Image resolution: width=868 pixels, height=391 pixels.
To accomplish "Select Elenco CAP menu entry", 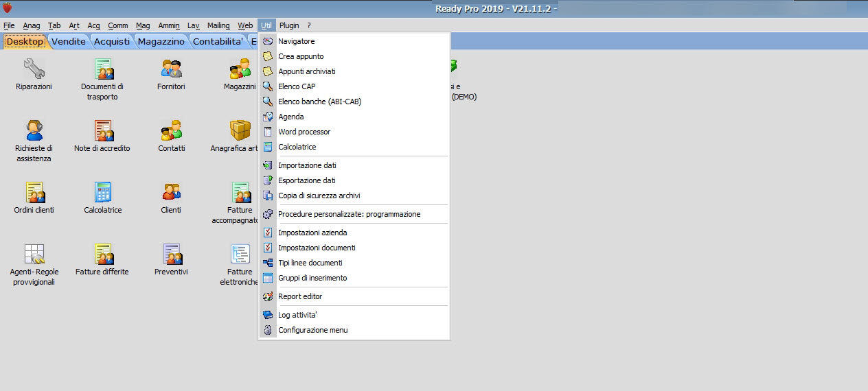I will pos(354,86).
